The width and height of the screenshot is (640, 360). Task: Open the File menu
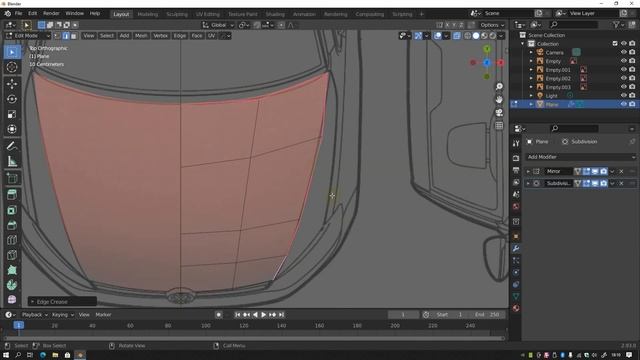click(18, 13)
